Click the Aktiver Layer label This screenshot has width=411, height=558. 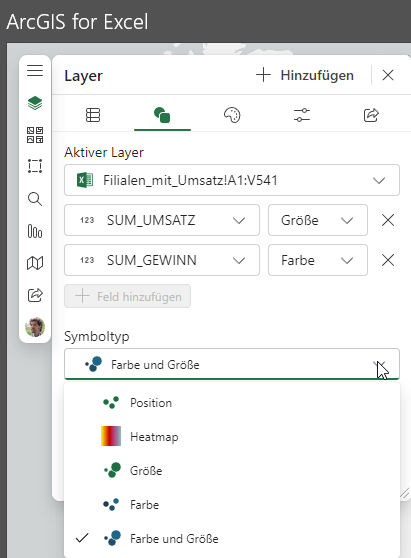click(104, 152)
